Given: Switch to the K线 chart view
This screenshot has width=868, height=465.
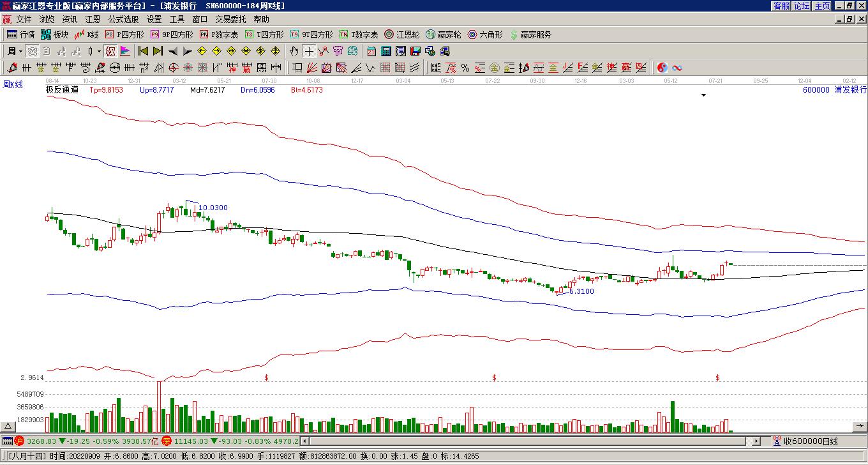Looking at the screenshot, I should point(87,34).
